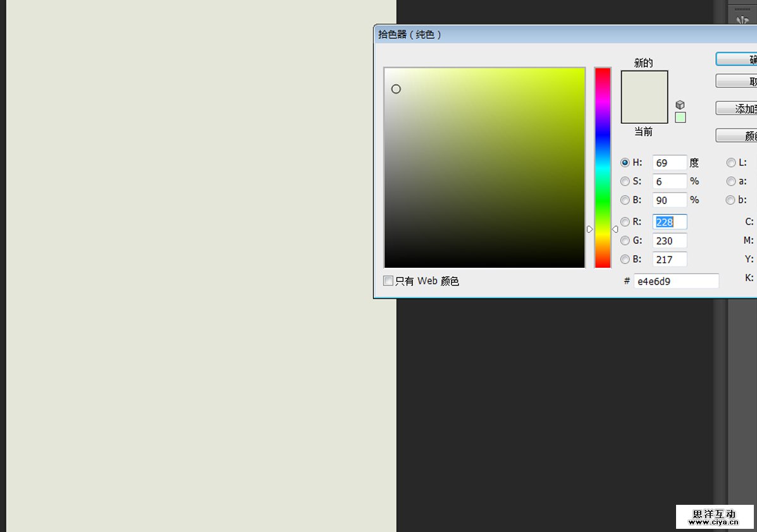Viewport: 757px width, 532px height.
Task: Click the 取消 cancel button
Action: (x=735, y=81)
